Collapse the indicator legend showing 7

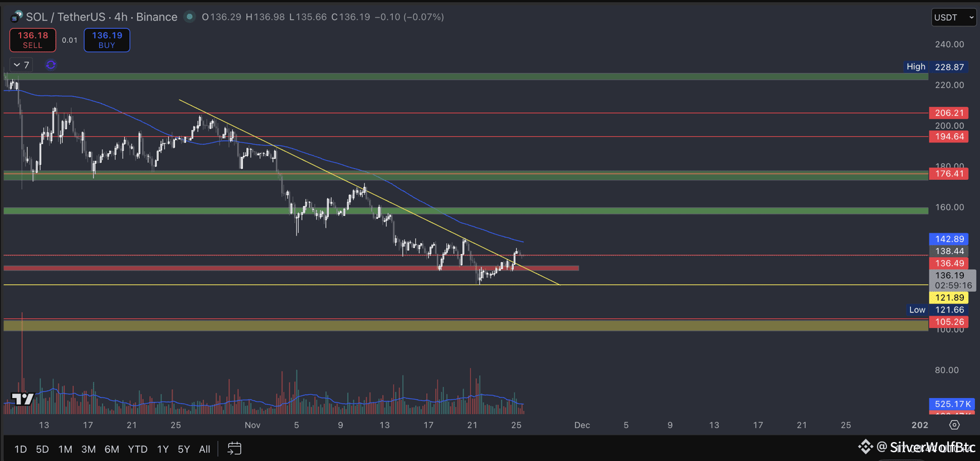pos(21,65)
